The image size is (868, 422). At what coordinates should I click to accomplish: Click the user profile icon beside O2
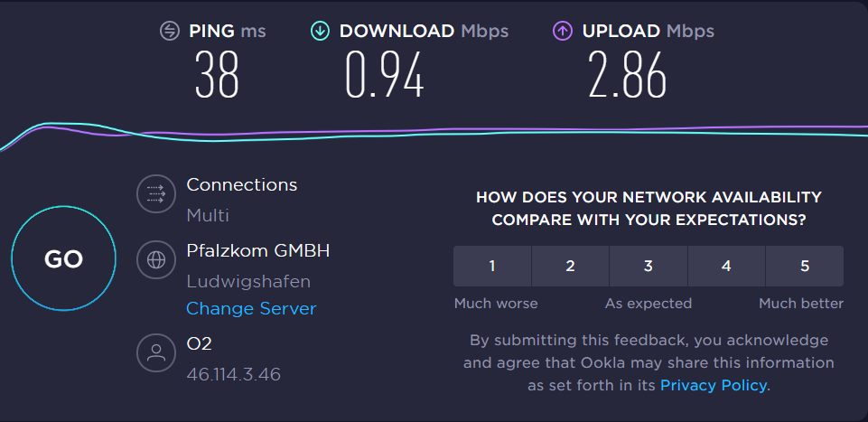(156, 352)
